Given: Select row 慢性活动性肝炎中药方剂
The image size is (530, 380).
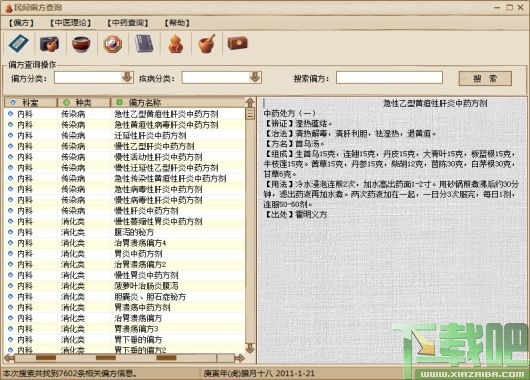Looking at the screenshot, I should click(x=124, y=157).
